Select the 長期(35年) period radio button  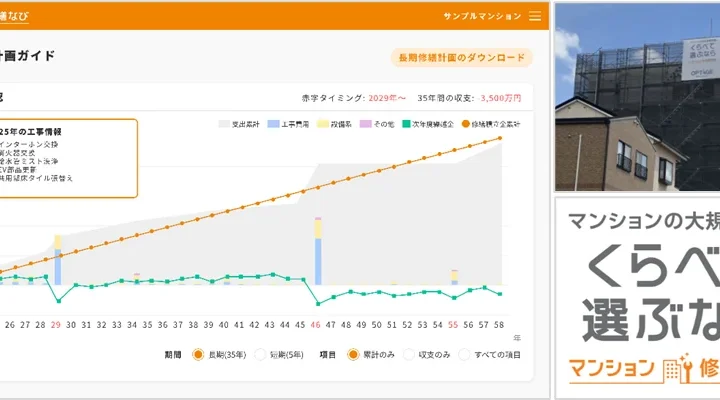coord(198,354)
